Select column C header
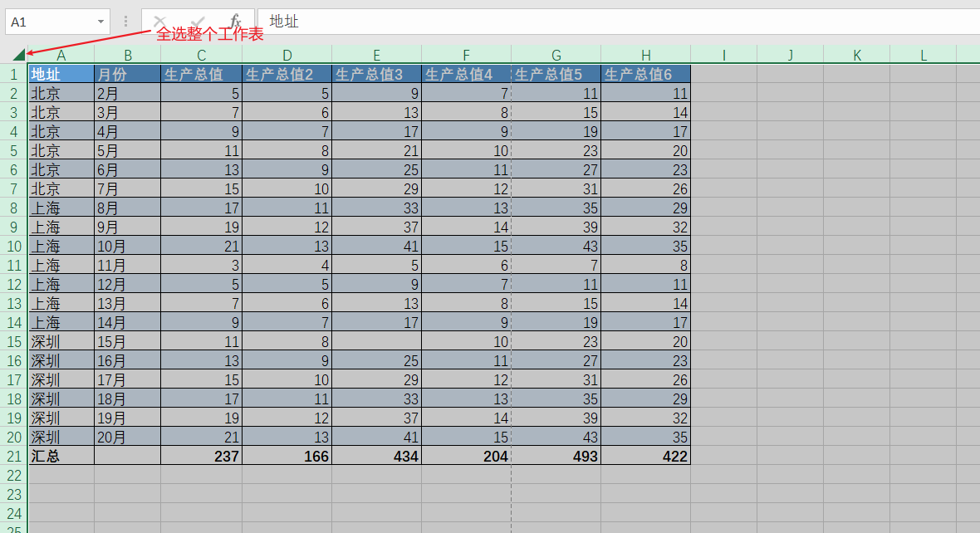980x533 pixels. coord(201,55)
